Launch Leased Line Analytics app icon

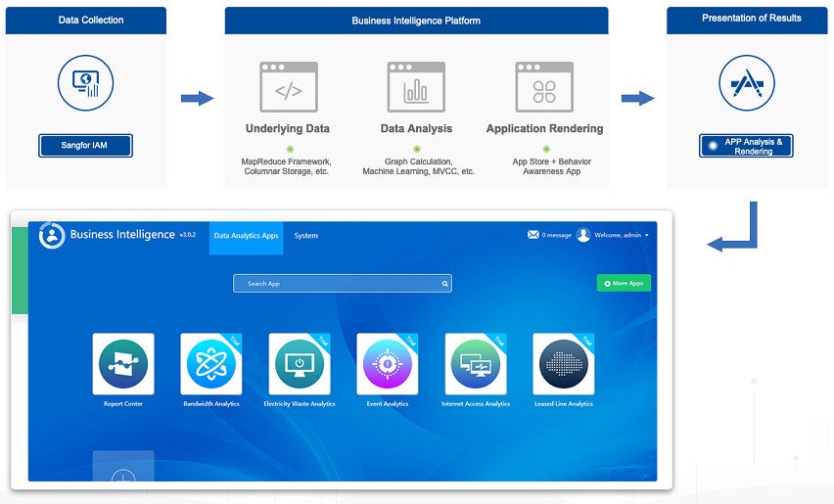point(563,364)
